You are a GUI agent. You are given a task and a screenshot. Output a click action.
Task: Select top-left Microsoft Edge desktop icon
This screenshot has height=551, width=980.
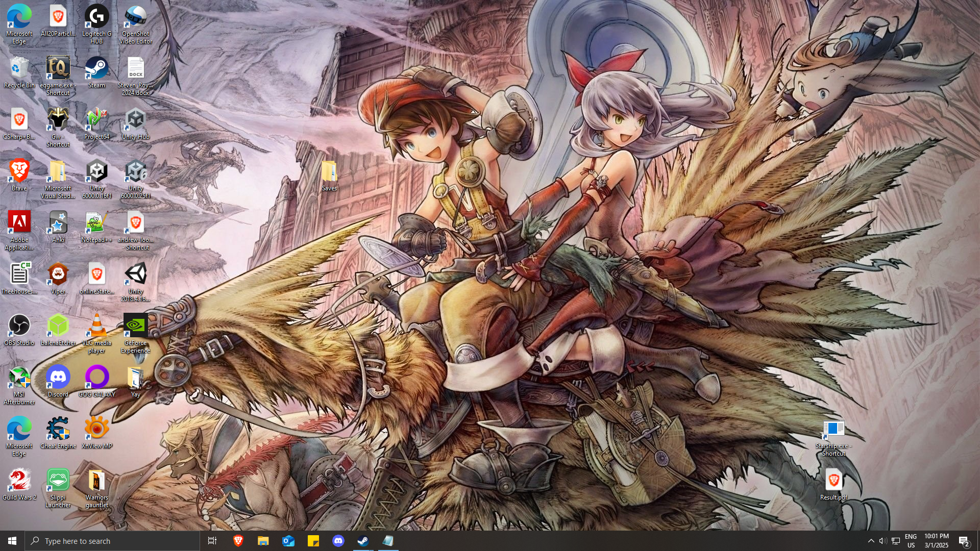pos(19,24)
